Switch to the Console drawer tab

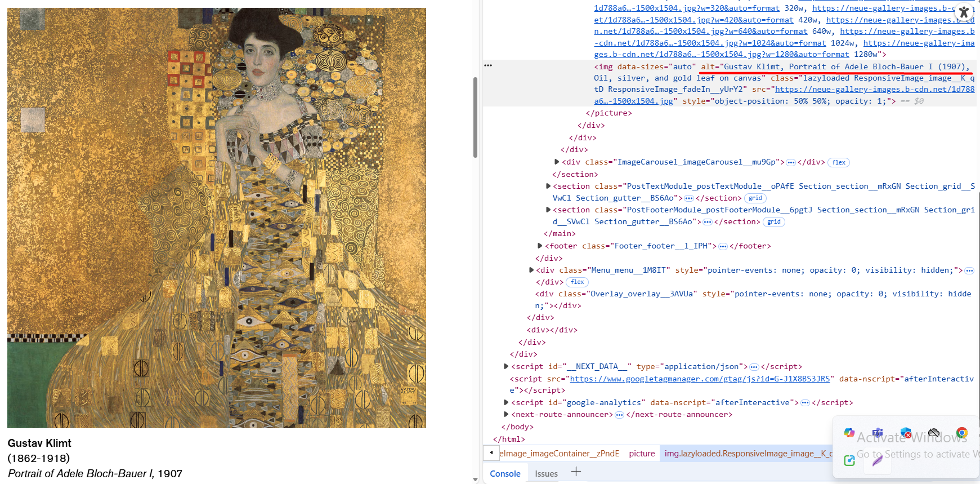pos(505,473)
